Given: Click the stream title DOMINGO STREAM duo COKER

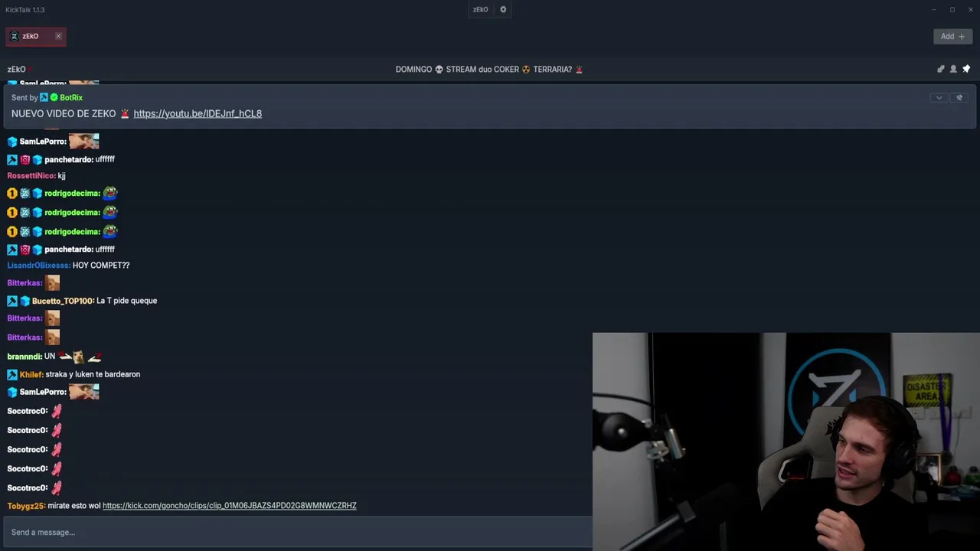Looking at the screenshot, I should pyautogui.click(x=489, y=70).
